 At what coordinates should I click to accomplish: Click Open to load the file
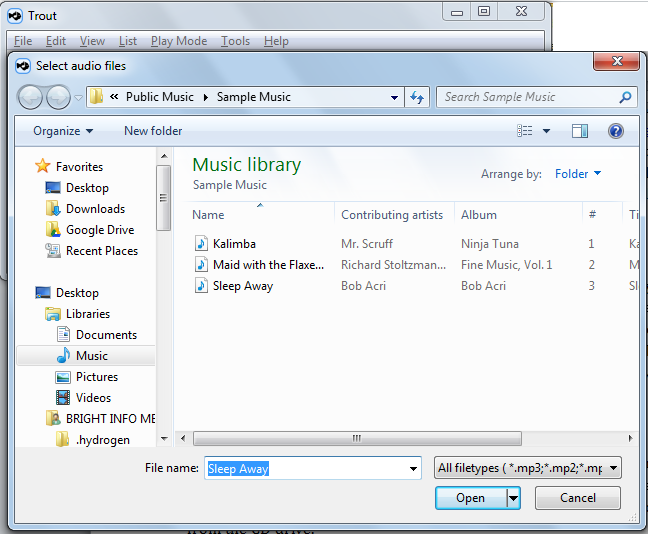tap(471, 498)
